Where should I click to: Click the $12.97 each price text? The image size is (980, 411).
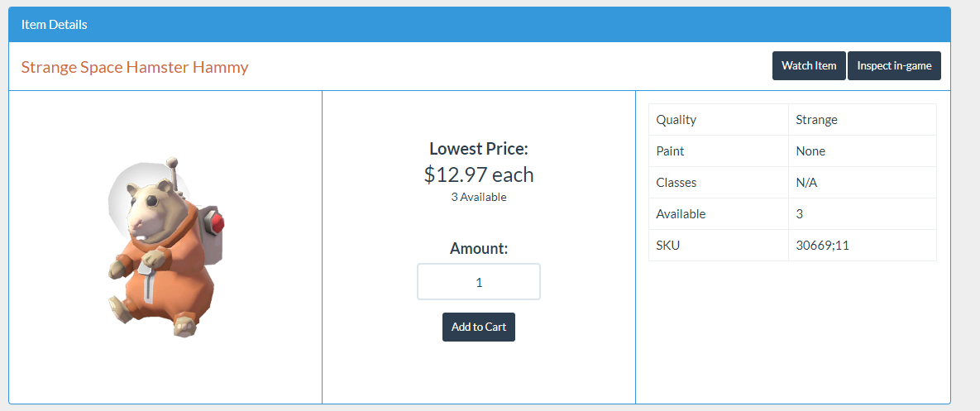478,174
